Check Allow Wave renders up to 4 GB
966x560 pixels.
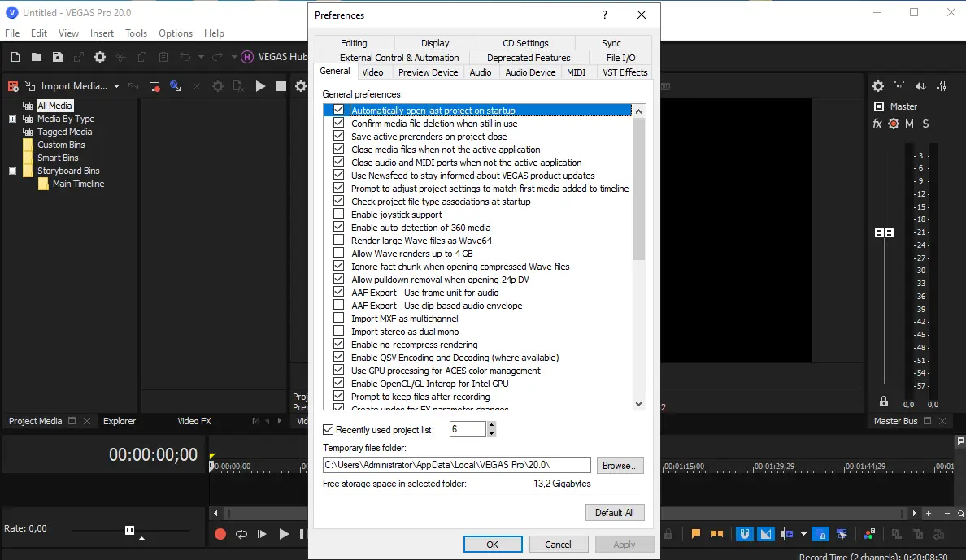pyautogui.click(x=338, y=253)
